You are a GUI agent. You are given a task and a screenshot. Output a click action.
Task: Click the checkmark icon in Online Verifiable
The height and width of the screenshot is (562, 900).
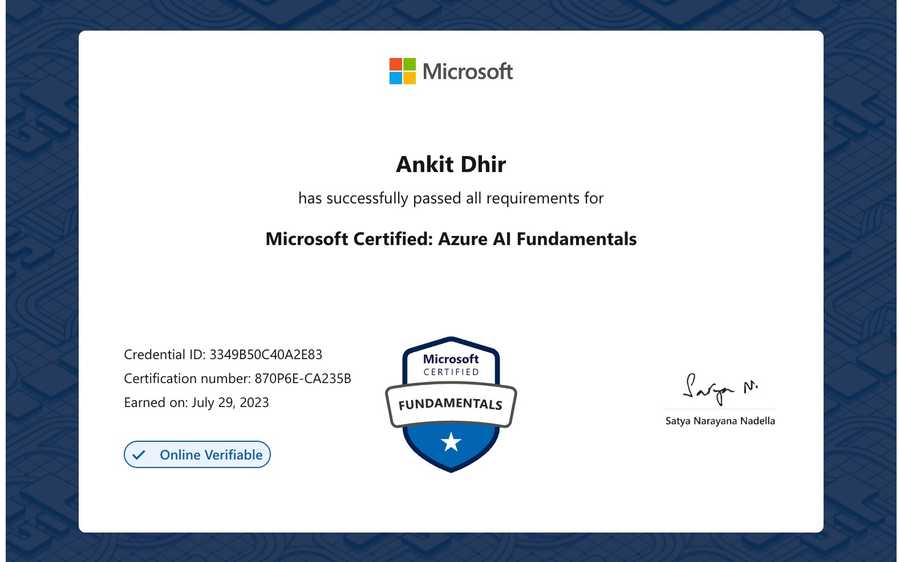pyautogui.click(x=139, y=455)
